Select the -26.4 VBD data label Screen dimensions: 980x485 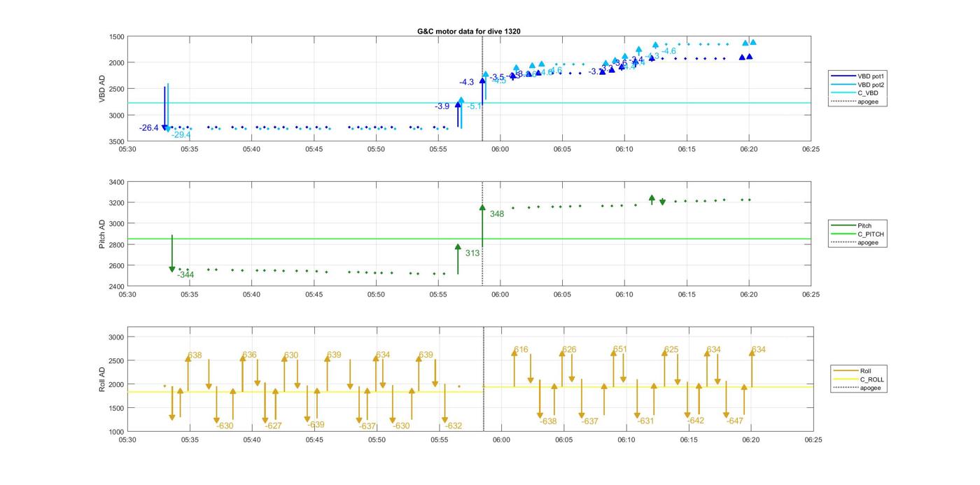coord(149,128)
